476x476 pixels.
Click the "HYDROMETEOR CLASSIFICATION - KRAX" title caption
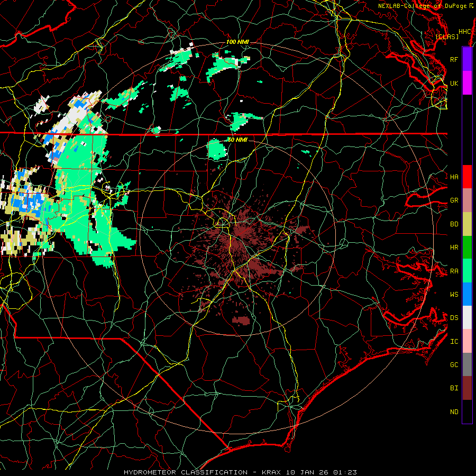pos(202,472)
